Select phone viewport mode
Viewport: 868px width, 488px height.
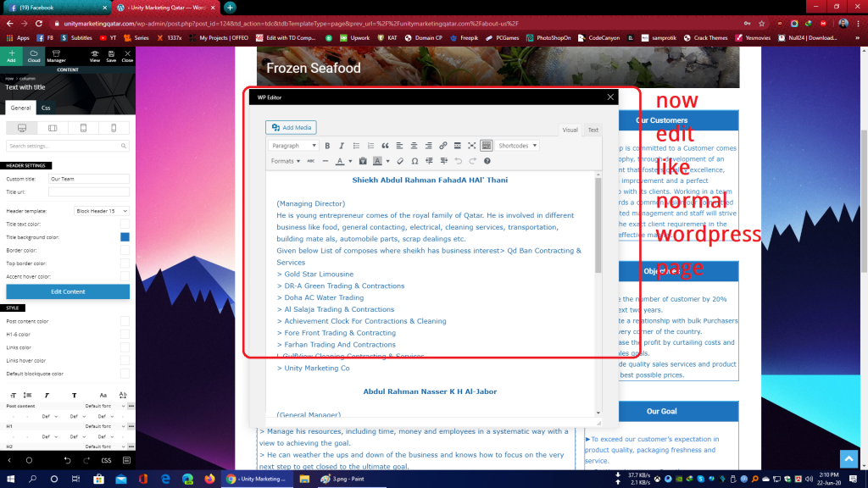114,128
